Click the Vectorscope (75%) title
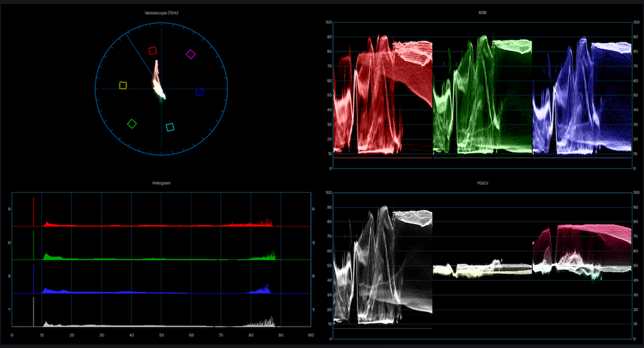This screenshot has width=644, height=348. [x=161, y=13]
